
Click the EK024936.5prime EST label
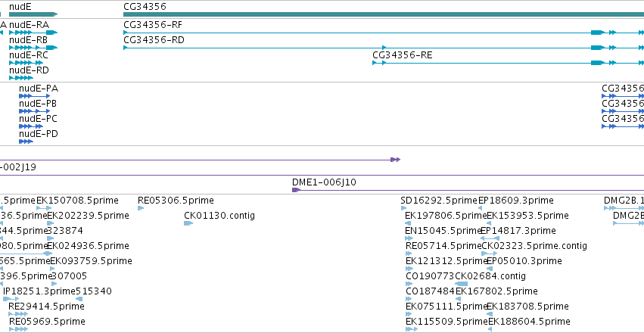[x=88, y=245]
